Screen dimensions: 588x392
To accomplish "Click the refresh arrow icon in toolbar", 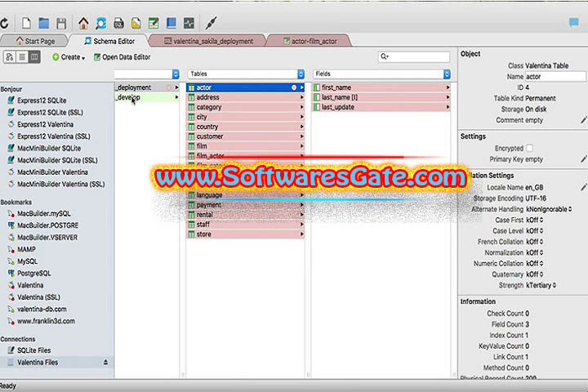I will [x=5, y=23].
